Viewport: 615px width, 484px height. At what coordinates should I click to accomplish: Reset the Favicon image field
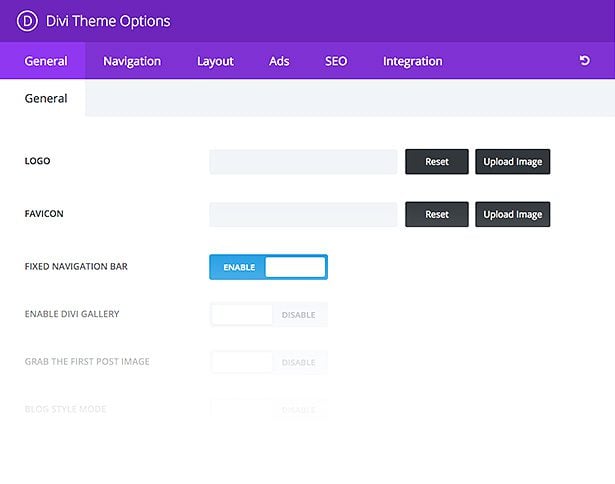(437, 214)
